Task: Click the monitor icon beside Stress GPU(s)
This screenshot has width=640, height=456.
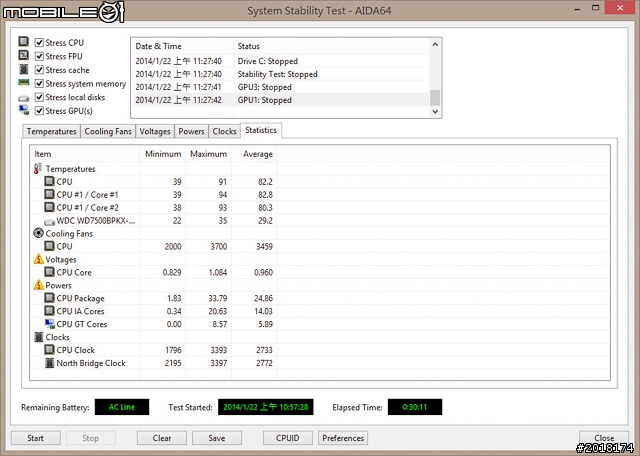Action: pos(24,110)
